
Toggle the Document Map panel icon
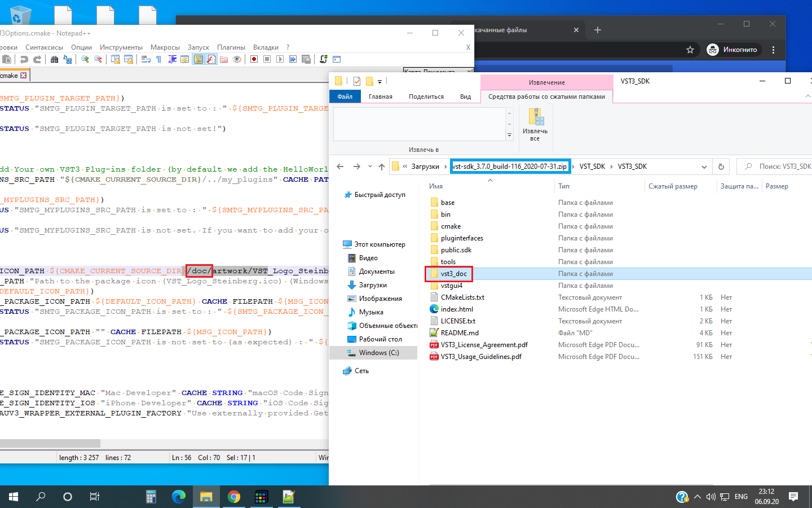(198, 59)
